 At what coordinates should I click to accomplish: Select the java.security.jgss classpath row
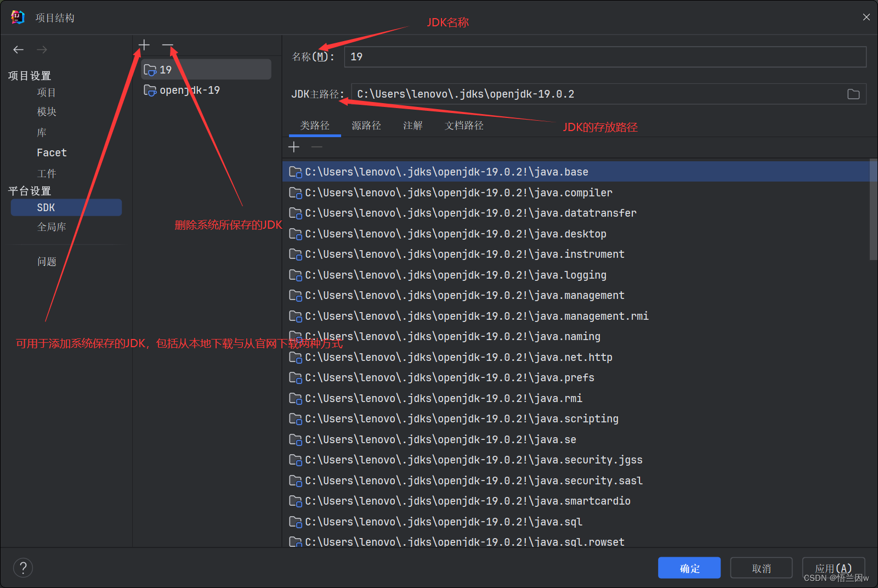tap(576, 460)
